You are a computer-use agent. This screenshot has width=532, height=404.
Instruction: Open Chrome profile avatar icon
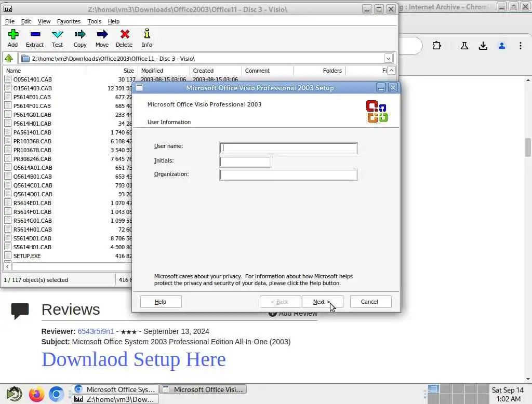[x=502, y=46]
